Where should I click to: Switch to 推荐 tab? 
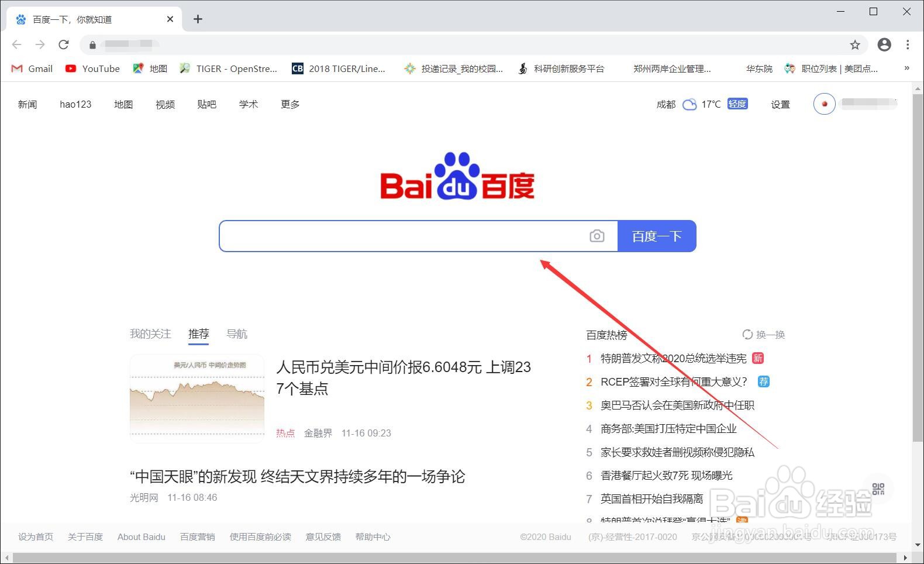pos(199,334)
